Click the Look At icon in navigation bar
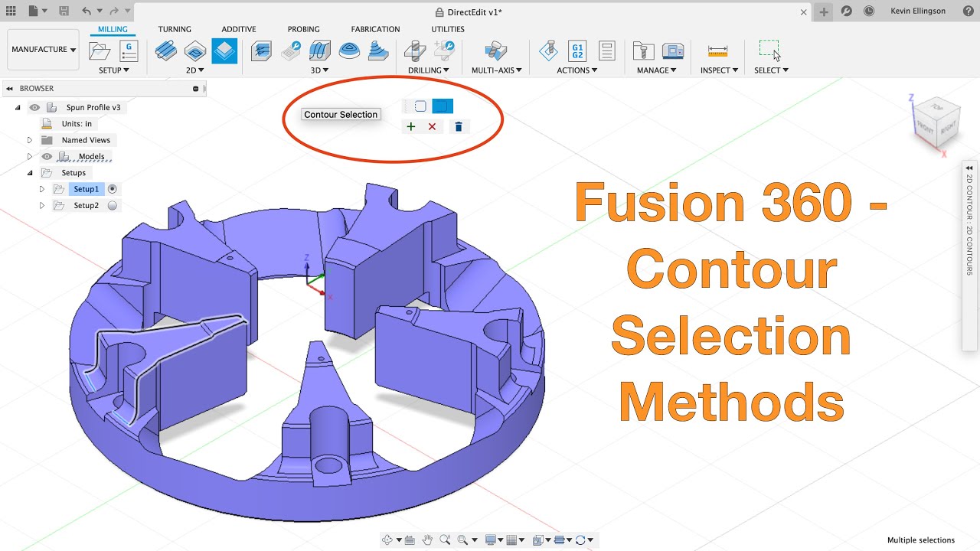 410,540
